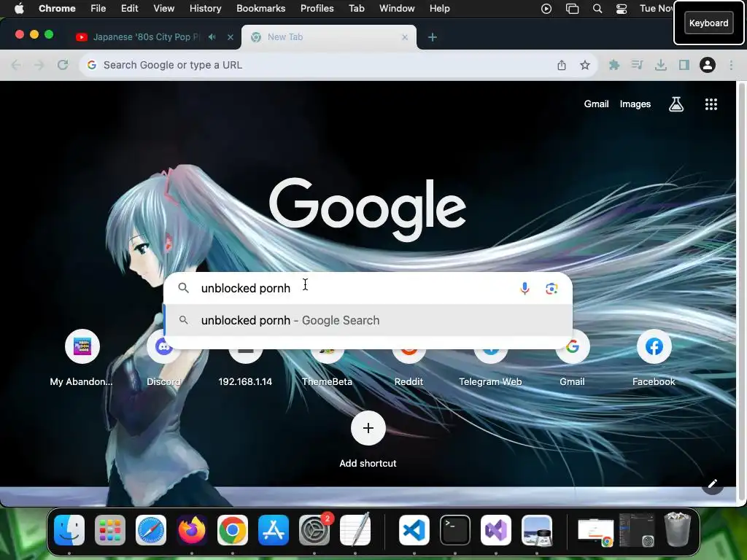Open the Help menu
This screenshot has width=747, height=560.
point(439,8)
